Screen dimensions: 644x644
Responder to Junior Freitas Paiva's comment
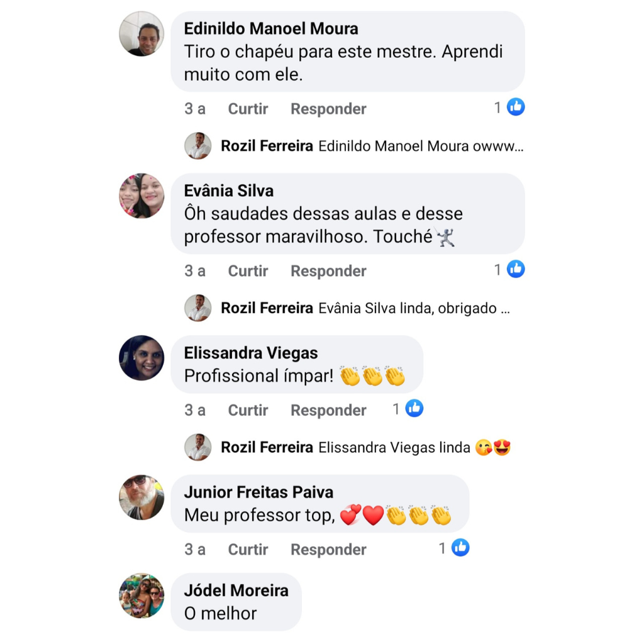click(328, 550)
